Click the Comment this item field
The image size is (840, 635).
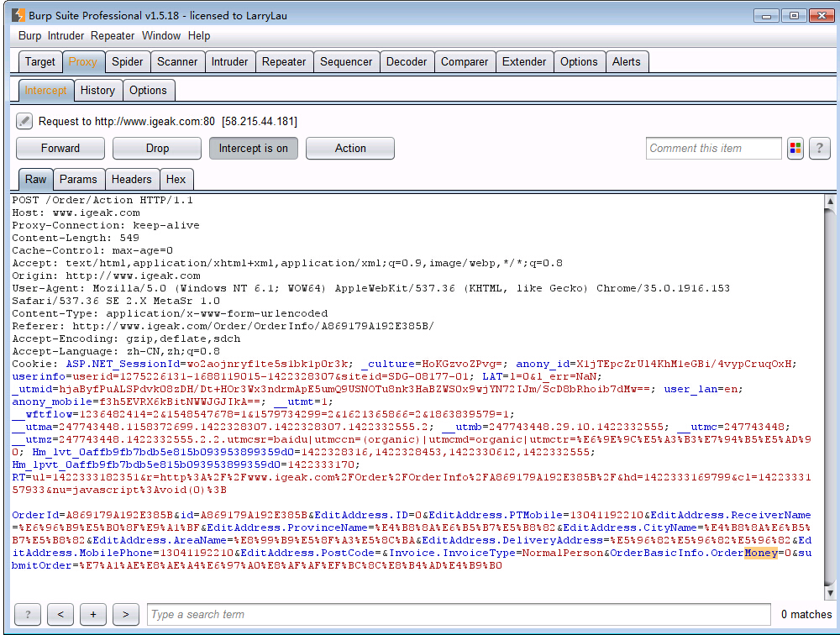713,149
